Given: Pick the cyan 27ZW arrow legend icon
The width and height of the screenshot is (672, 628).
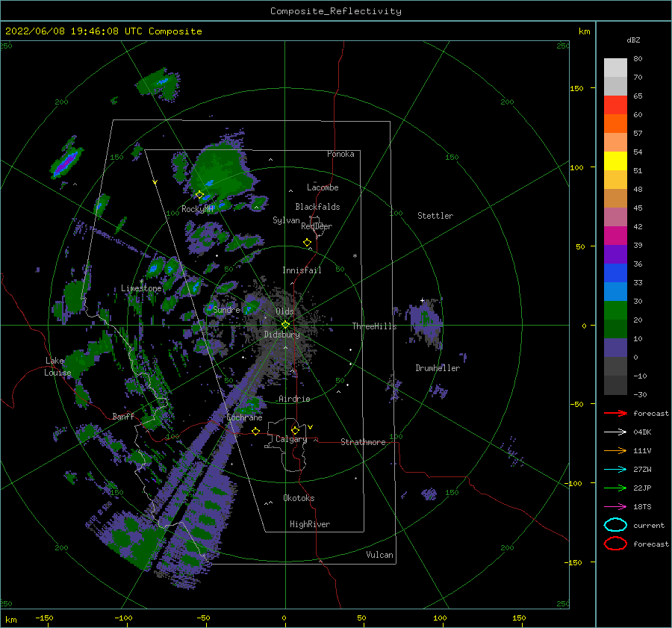Looking at the screenshot, I should pyautogui.click(x=615, y=470).
